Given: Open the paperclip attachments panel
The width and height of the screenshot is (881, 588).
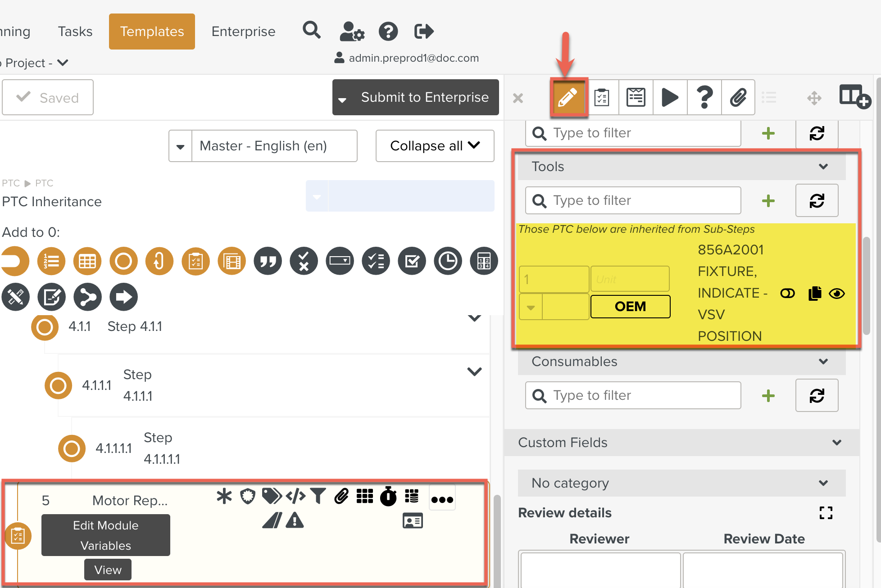Looking at the screenshot, I should (x=738, y=97).
